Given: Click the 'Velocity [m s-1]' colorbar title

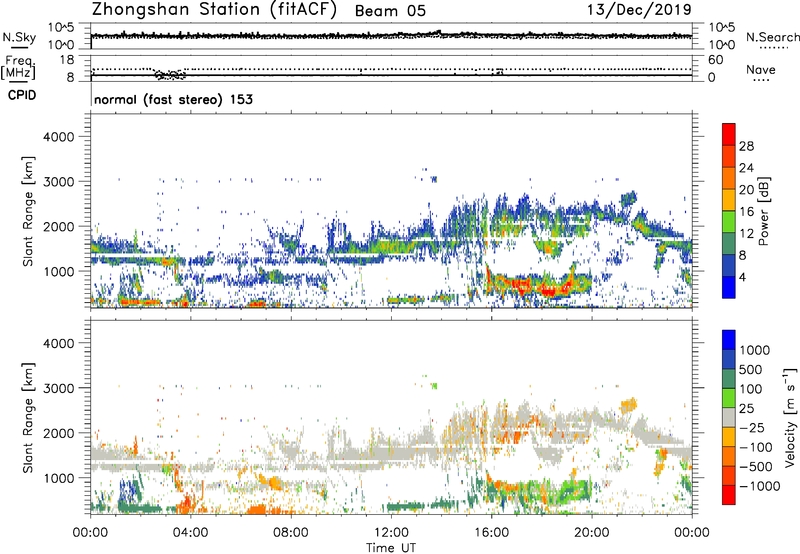Looking at the screenshot, I should click(790, 417).
